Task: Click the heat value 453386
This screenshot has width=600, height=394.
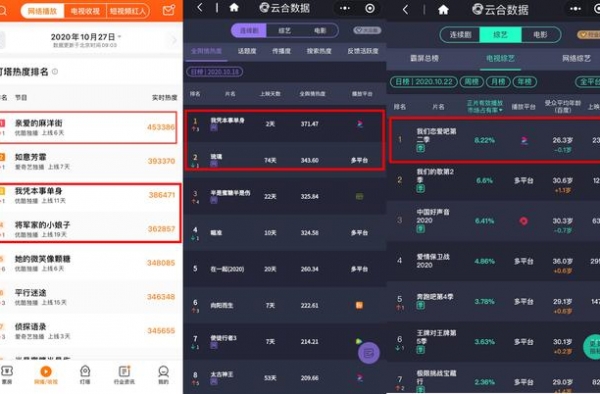Action: click(161, 127)
